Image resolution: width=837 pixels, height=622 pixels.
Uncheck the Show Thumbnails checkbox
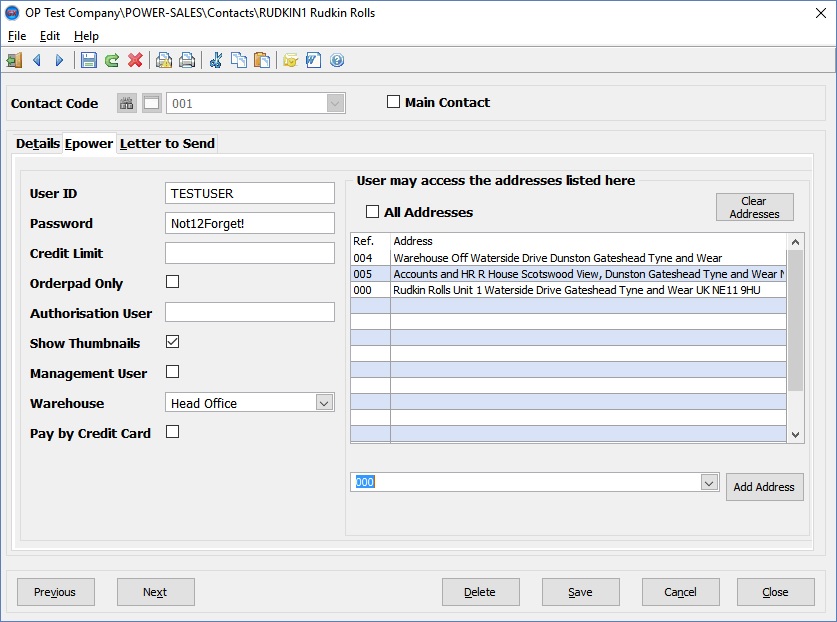click(172, 342)
